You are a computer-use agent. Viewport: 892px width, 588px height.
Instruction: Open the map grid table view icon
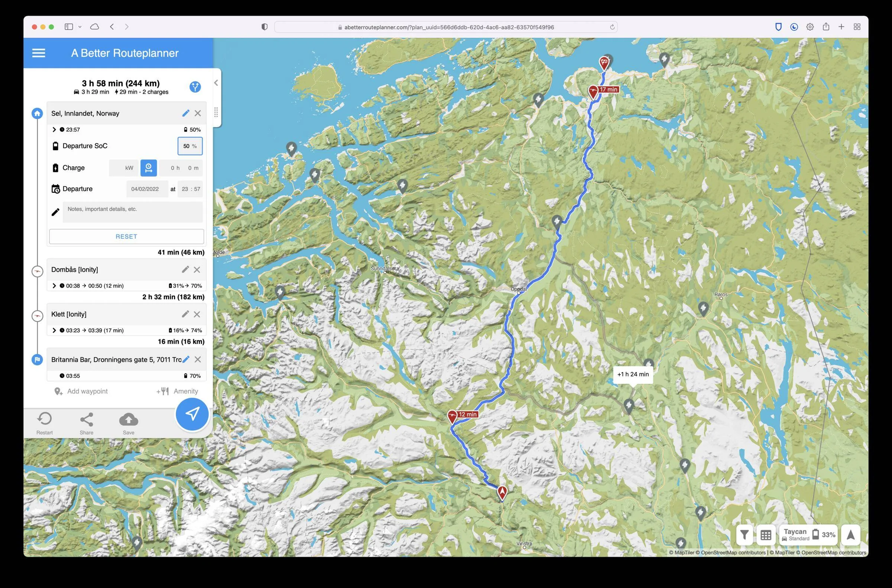(x=766, y=535)
